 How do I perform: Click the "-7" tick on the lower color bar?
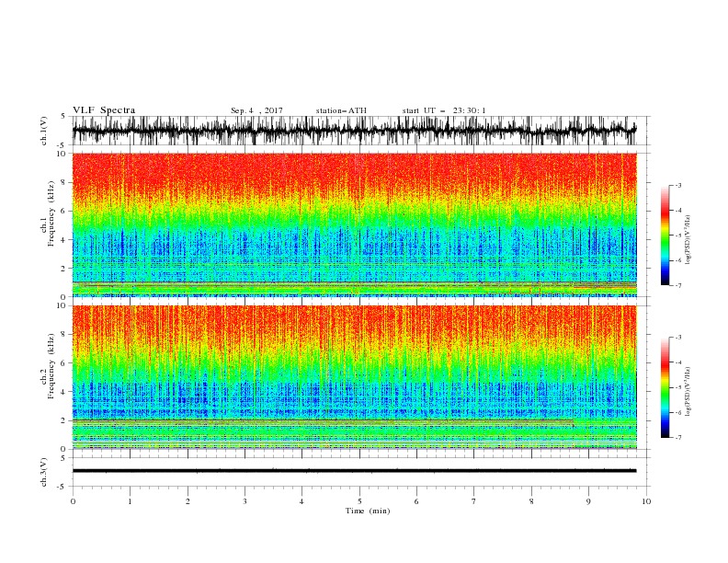tap(677, 438)
